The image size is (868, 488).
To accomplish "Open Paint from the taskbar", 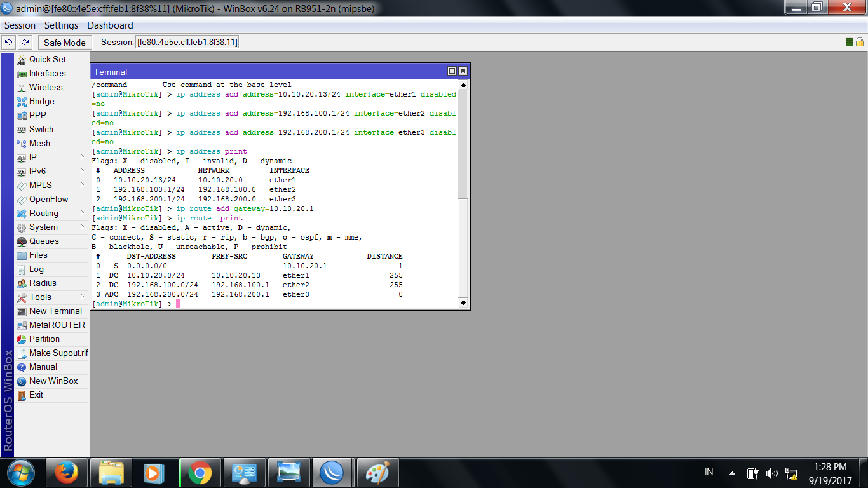I will (x=377, y=473).
